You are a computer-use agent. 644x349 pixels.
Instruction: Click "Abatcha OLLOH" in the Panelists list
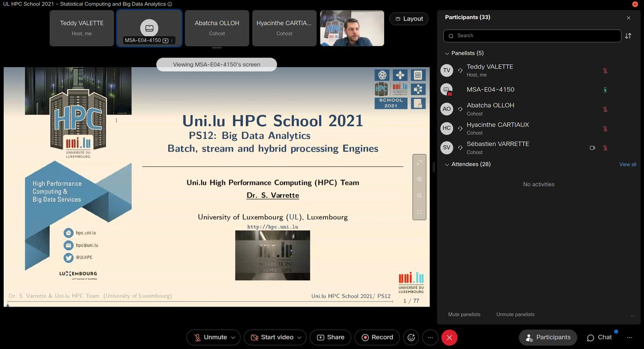(491, 105)
